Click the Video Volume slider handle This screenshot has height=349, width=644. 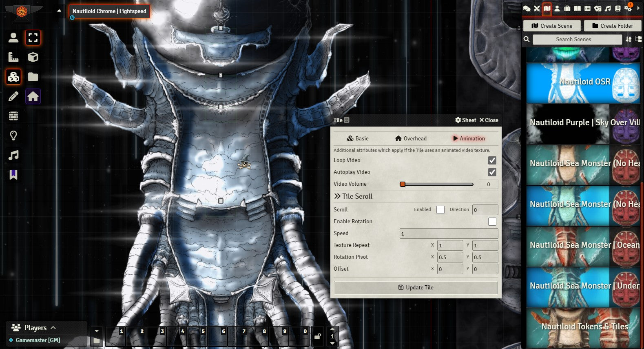coord(403,184)
